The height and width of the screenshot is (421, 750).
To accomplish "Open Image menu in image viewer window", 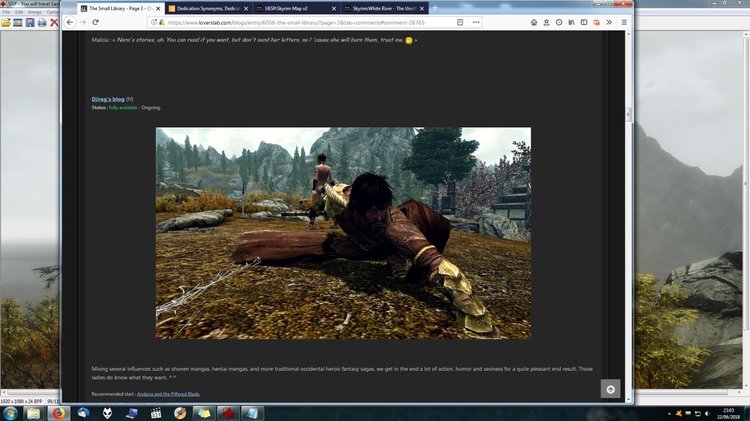I will (x=34, y=12).
